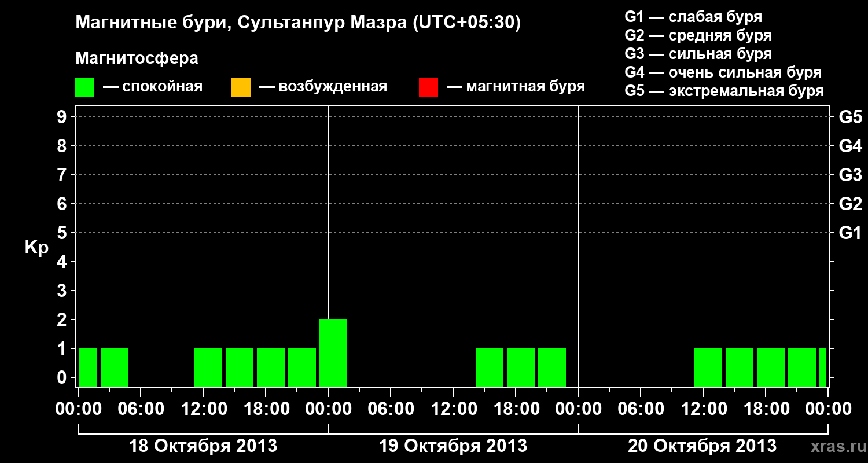Click the '— магнитная буря' legend label
This screenshot has width=868, height=463.
tap(516, 87)
